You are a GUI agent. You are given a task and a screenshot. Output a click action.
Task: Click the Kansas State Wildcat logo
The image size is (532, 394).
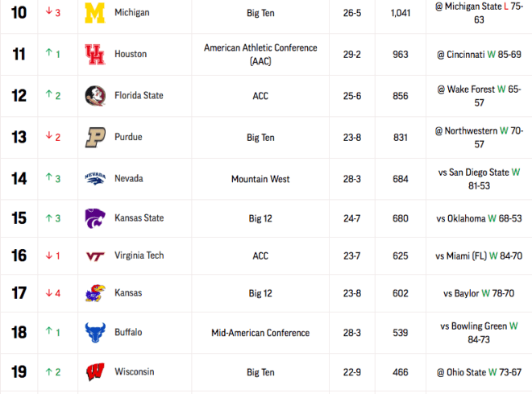(95, 218)
